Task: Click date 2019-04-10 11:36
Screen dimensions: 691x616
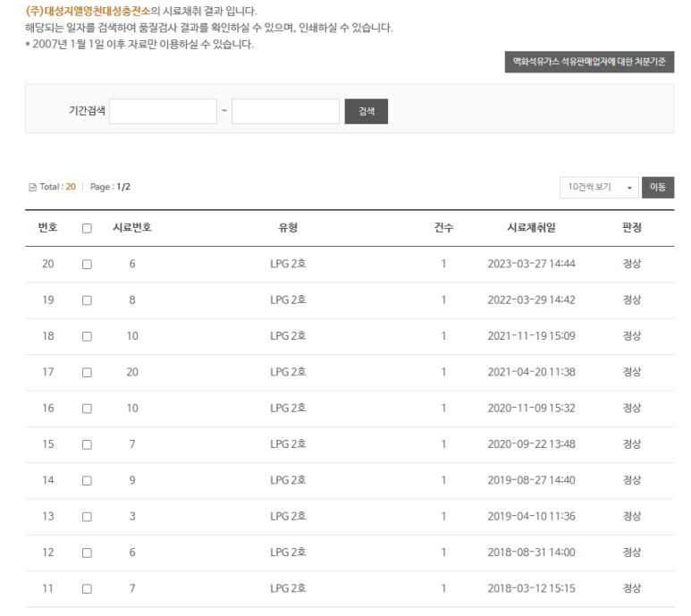Action: [532, 517]
